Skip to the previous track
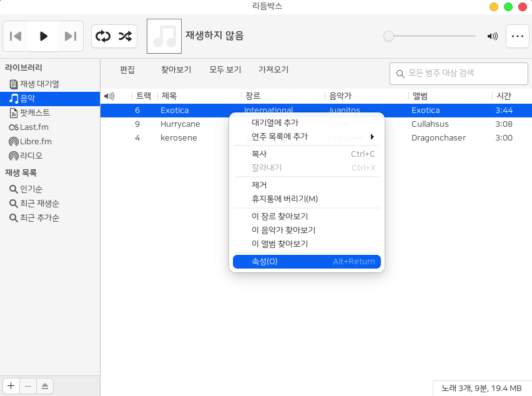The width and height of the screenshot is (532, 396). [16, 36]
